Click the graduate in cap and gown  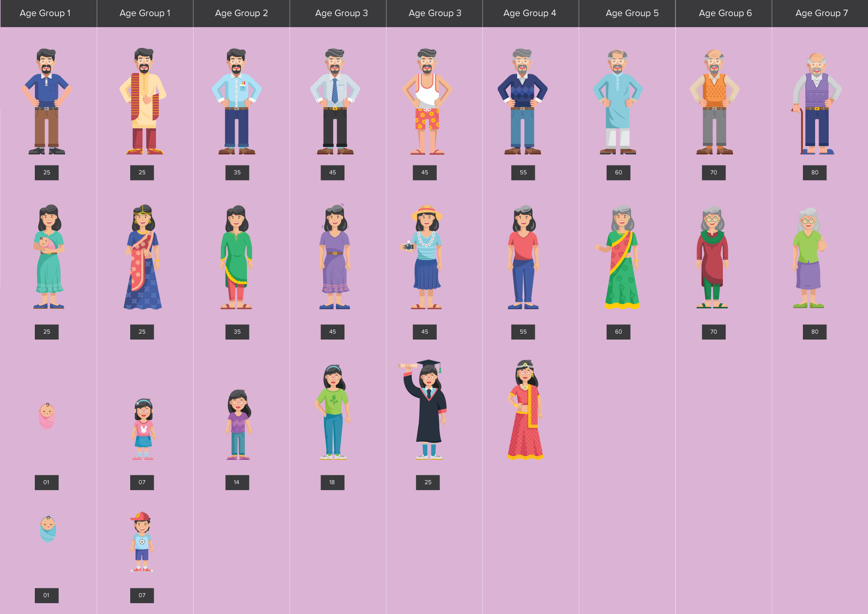[423, 410]
